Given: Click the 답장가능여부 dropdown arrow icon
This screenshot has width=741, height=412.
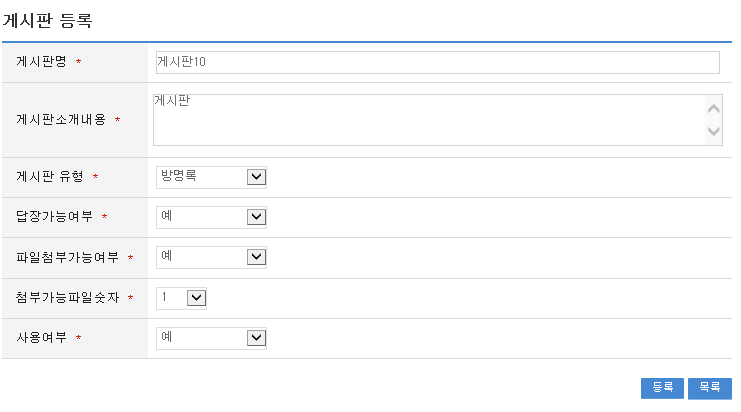Looking at the screenshot, I should 256,217.
